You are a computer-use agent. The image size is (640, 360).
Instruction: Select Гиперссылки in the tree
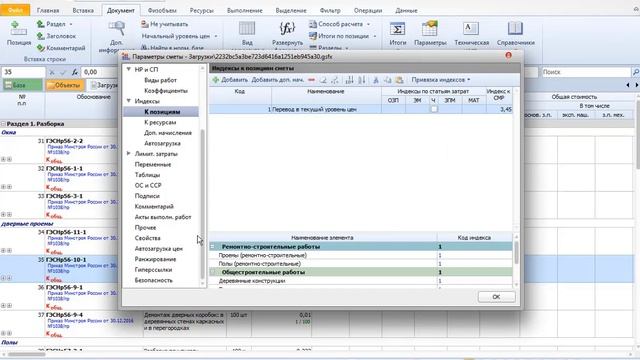pyautogui.click(x=153, y=269)
